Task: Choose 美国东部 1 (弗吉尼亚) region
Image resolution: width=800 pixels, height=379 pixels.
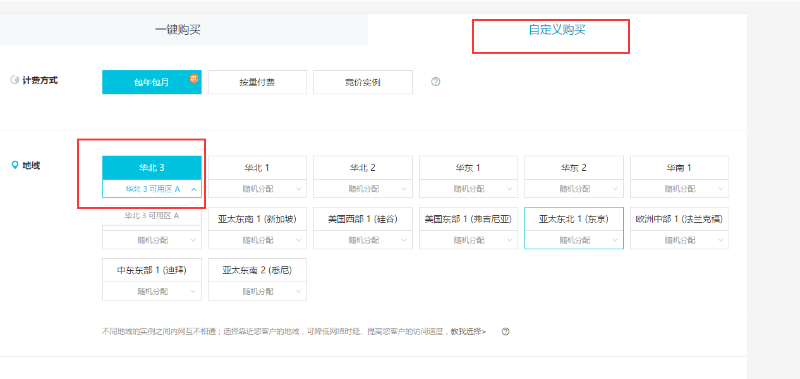Action: click(468, 219)
